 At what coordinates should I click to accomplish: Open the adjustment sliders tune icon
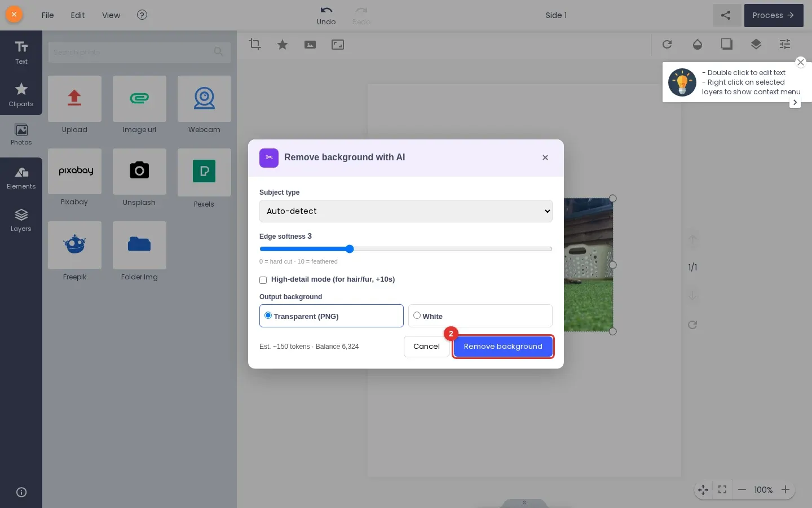coord(785,44)
